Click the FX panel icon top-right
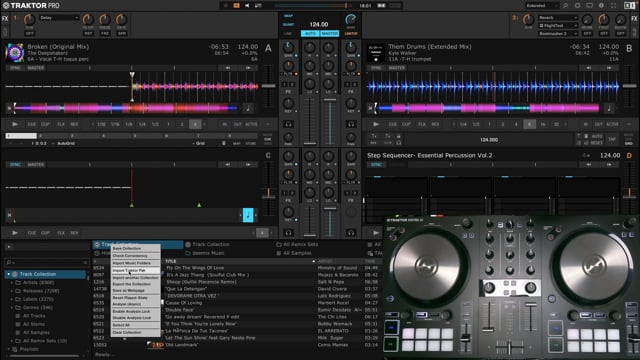640x360 pixels. pos(635,18)
